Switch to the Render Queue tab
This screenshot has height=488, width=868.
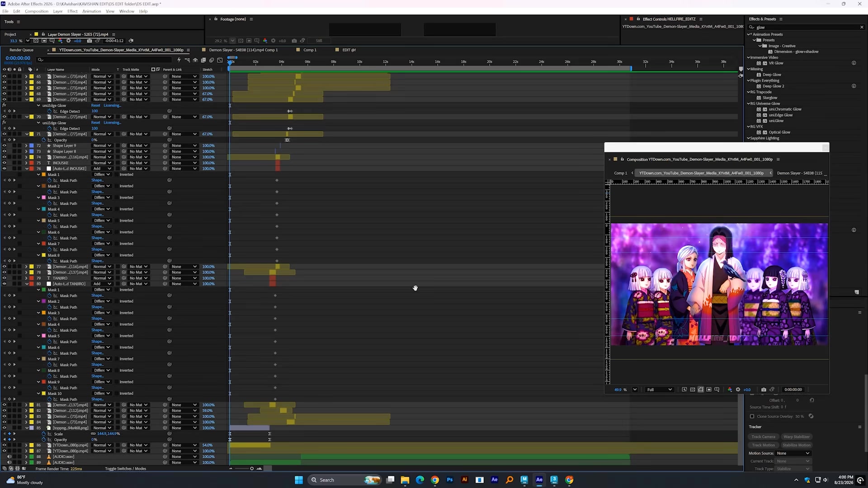[21, 50]
